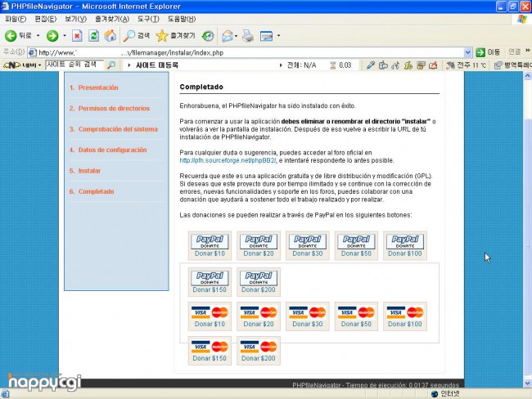Click the pencil icon in Naver toolbar
The width and height of the screenshot is (532, 399).
[371, 65]
